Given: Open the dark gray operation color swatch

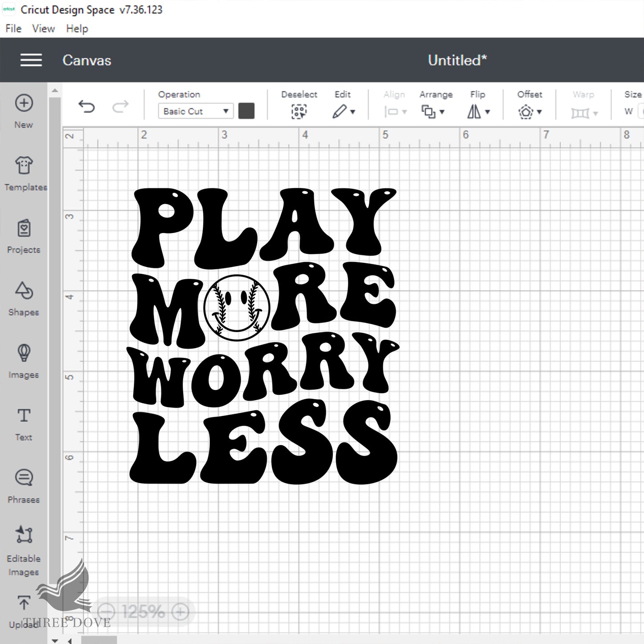Looking at the screenshot, I should (246, 111).
